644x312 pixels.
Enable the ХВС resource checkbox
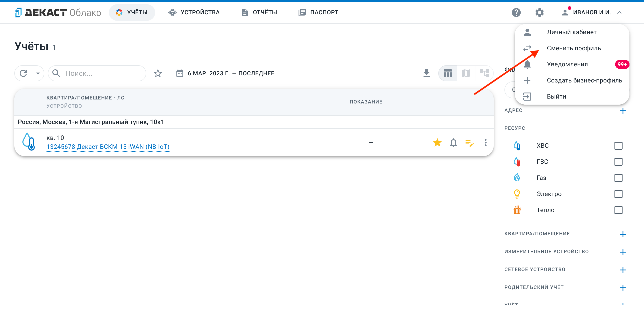pos(618,145)
